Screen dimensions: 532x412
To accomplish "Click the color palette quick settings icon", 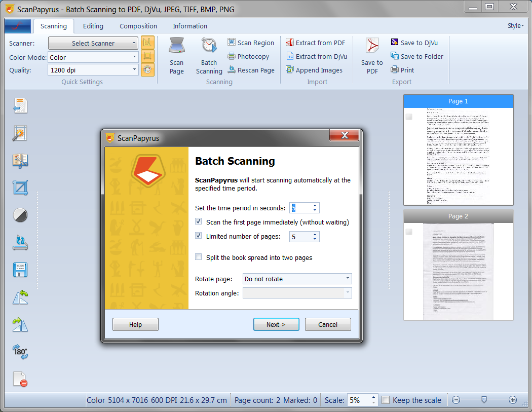I will 147,69.
